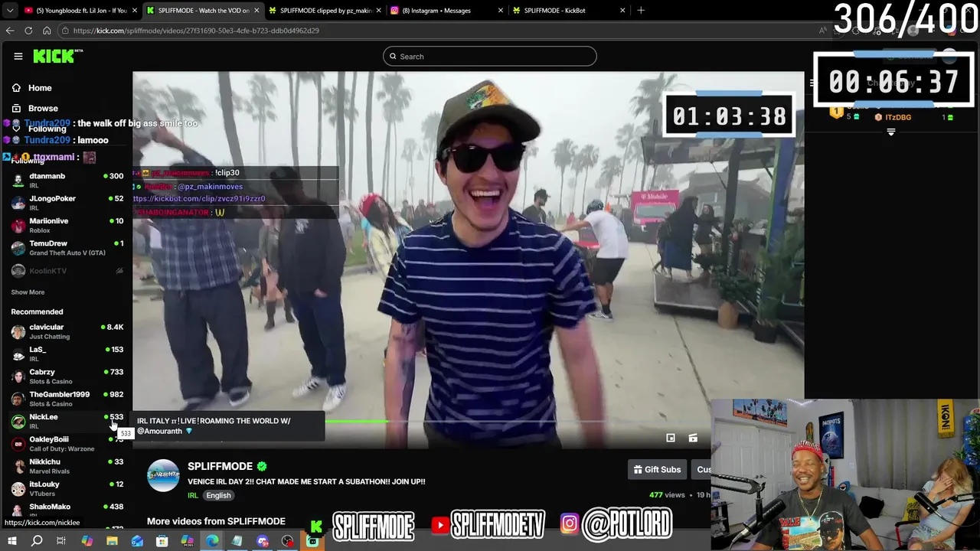Click the English language tag
Viewport: 980px width, 551px height.
[218, 496]
